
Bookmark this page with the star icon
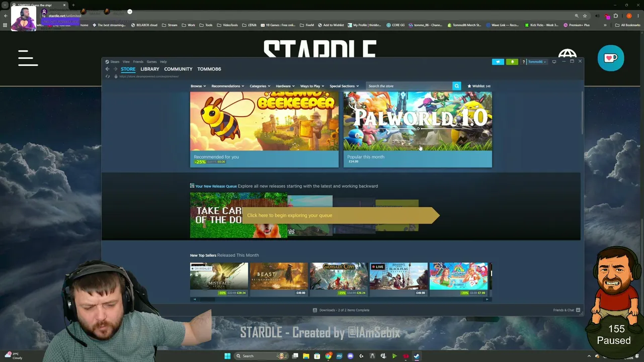[x=585, y=16]
